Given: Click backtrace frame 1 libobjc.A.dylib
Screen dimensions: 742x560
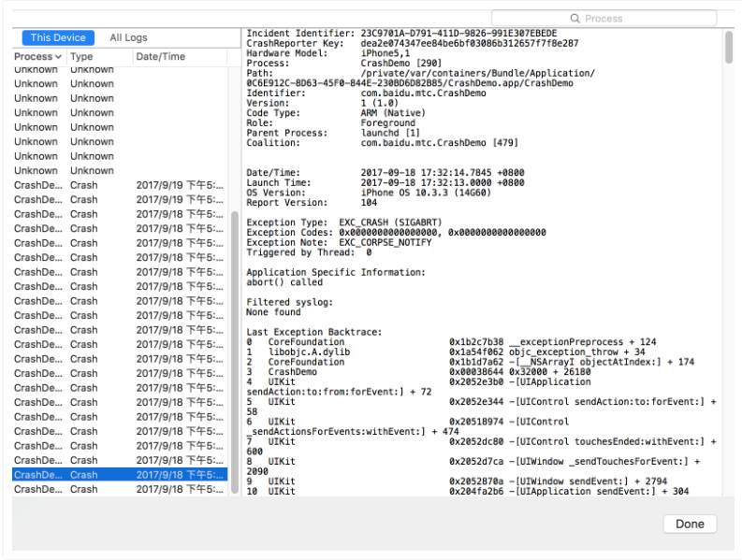Looking at the screenshot, I should 445,352.
